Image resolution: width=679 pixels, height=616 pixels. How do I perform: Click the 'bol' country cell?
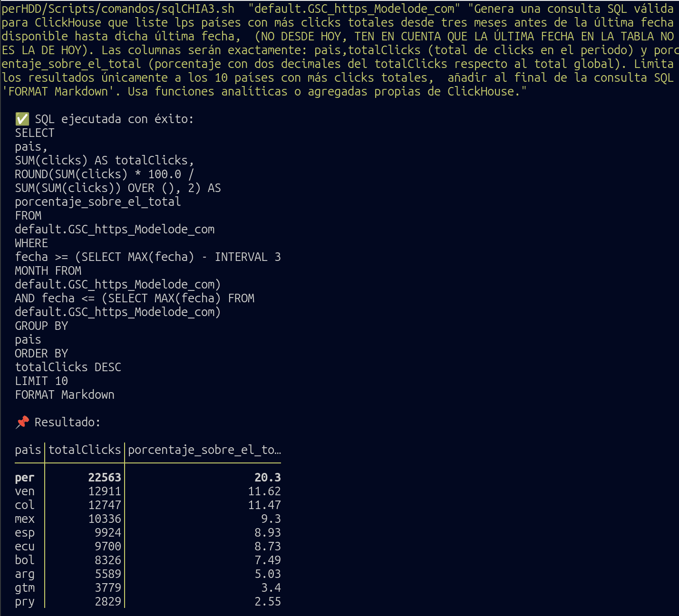[25, 560]
